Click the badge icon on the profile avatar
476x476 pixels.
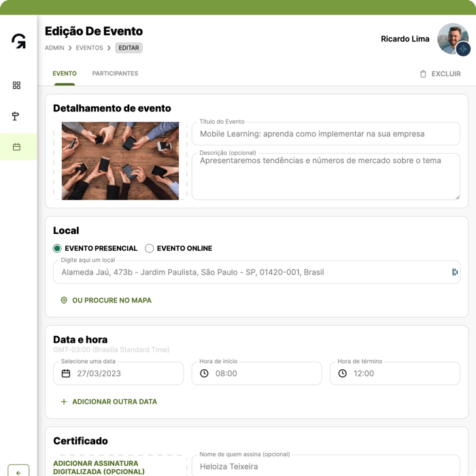coord(463,48)
